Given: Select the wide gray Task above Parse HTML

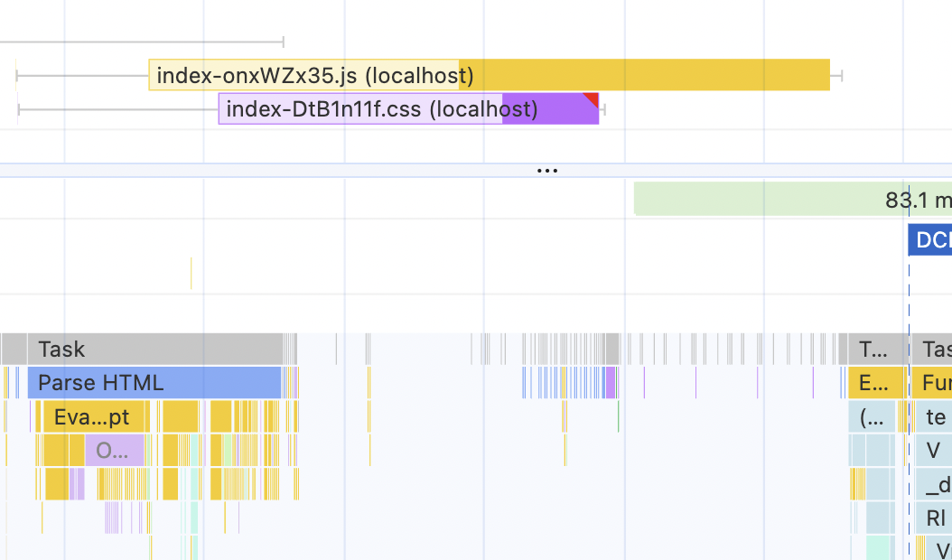Looking at the screenshot, I should [x=154, y=349].
